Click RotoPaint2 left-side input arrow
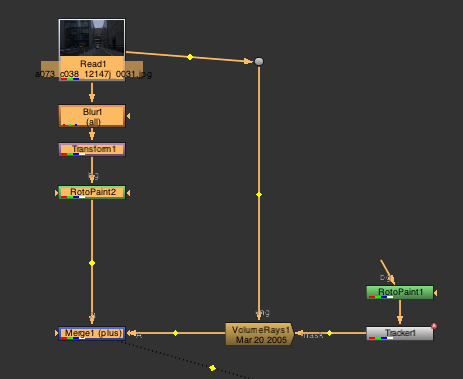This screenshot has height=379, width=463. point(56,193)
